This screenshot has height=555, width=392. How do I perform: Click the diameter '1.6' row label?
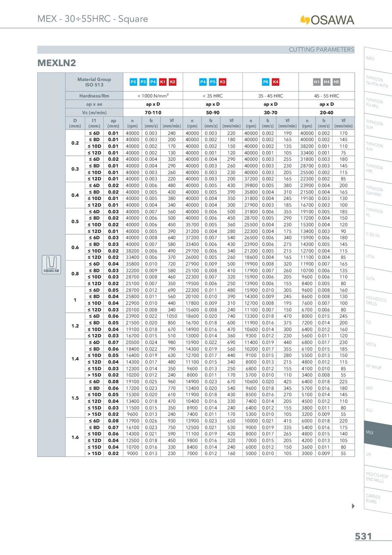tap(75, 437)
